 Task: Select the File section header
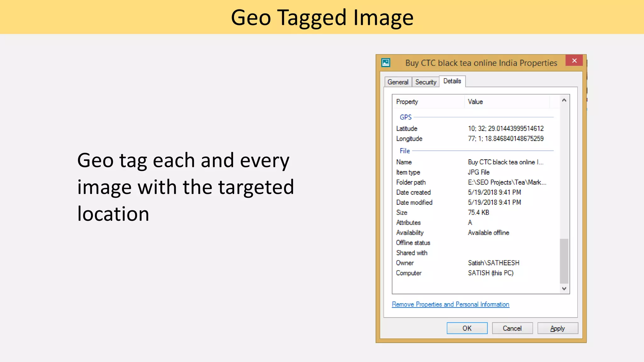tap(405, 151)
